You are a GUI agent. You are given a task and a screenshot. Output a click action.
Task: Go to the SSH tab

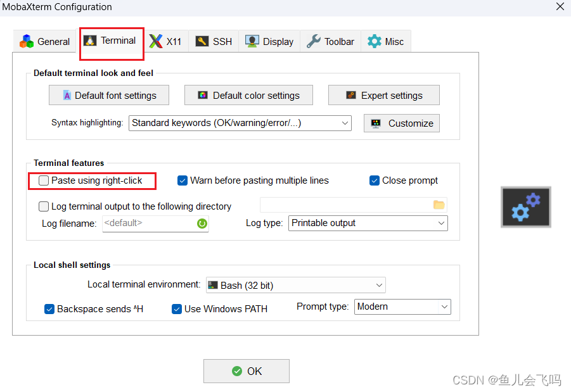point(214,42)
